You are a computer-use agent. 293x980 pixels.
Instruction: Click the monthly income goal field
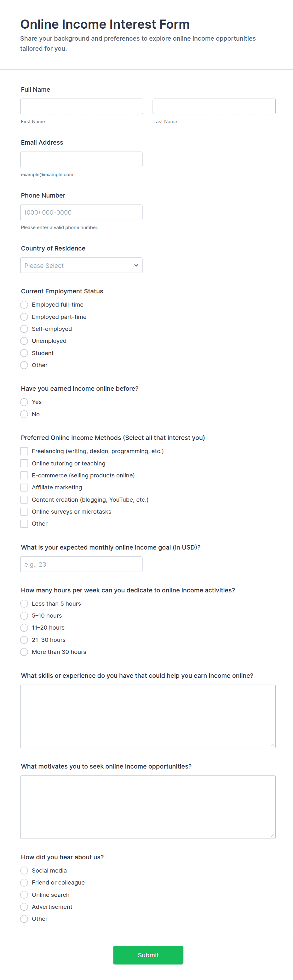(x=81, y=564)
